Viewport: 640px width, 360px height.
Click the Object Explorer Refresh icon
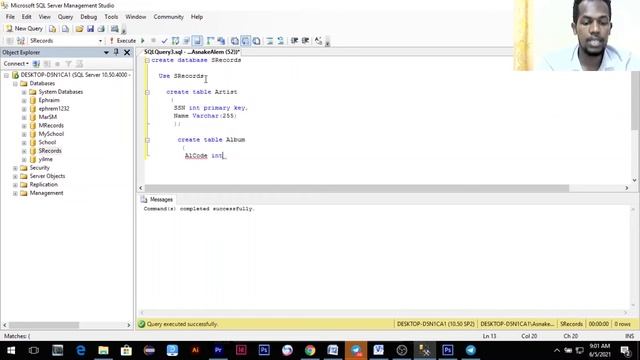click(79, 64)
